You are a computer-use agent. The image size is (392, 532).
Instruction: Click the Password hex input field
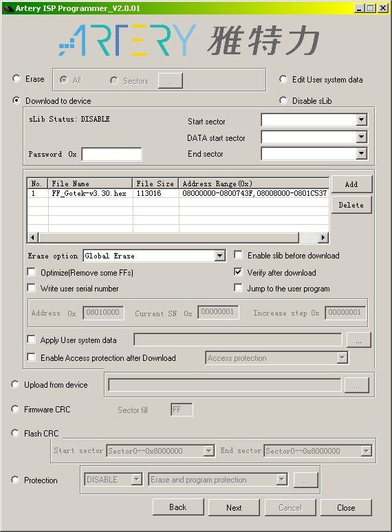pos(111,154)
